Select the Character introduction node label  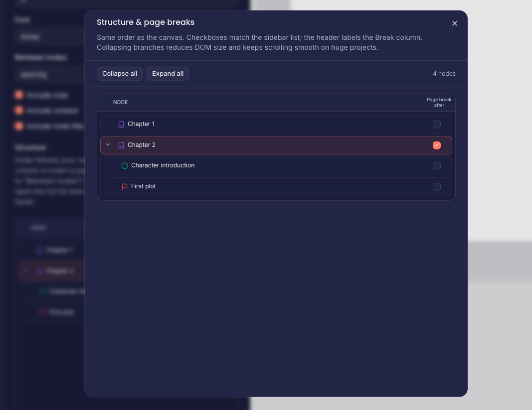[x=163, y=165]
